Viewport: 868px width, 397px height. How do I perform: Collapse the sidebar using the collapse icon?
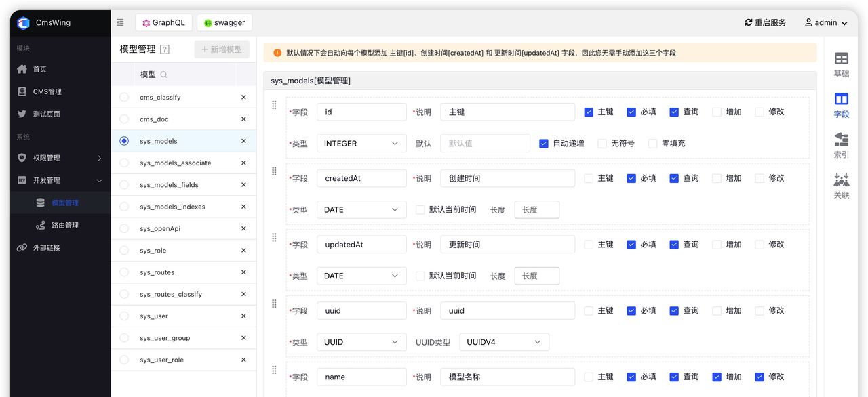pyautogui.click(x=120, y=22)
